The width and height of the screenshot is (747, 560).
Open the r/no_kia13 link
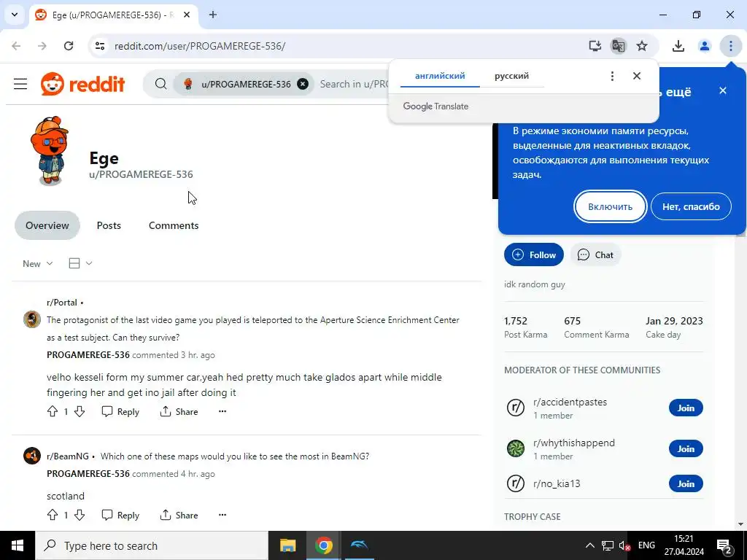point(557,484)
